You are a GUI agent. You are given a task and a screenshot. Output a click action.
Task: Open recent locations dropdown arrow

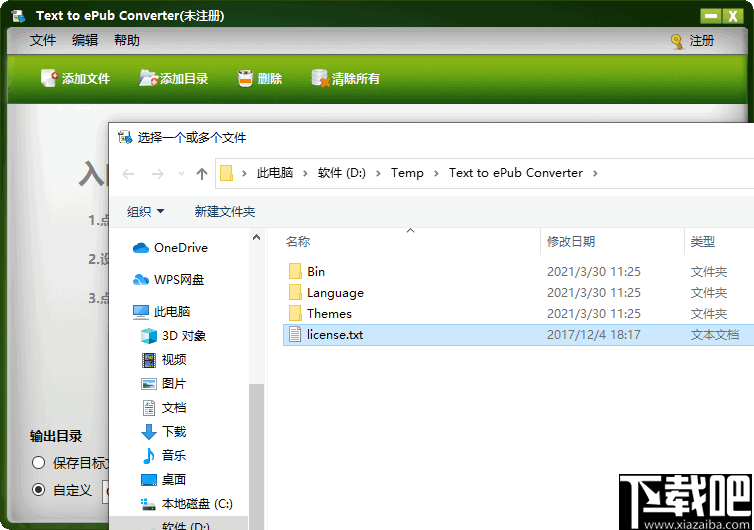pos(181,174)
